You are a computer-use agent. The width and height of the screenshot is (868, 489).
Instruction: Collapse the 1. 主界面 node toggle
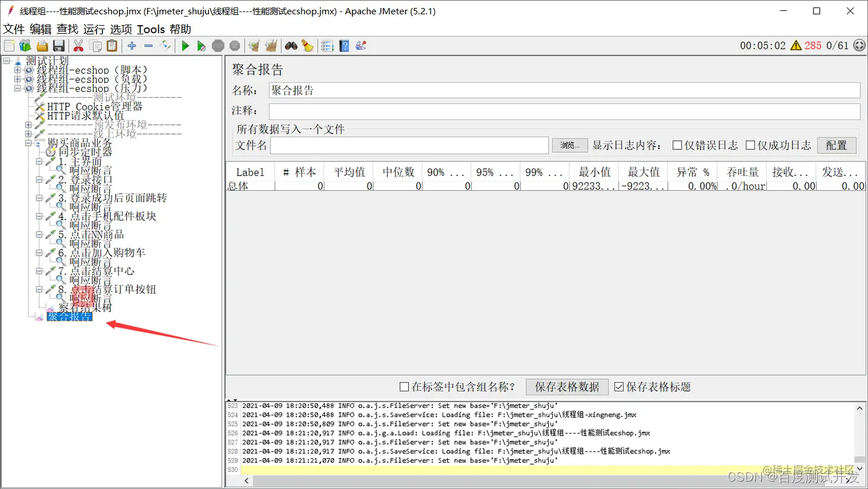[x=39, y=161]
